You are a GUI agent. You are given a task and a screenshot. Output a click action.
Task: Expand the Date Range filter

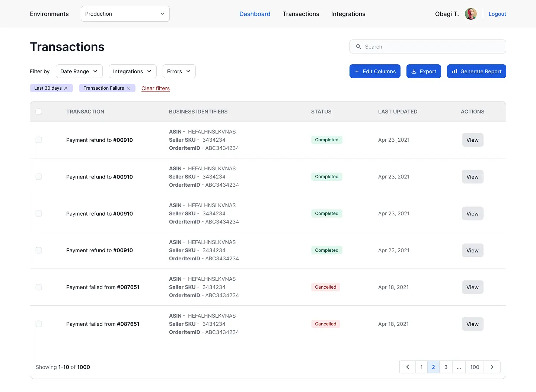coord(79,71)
